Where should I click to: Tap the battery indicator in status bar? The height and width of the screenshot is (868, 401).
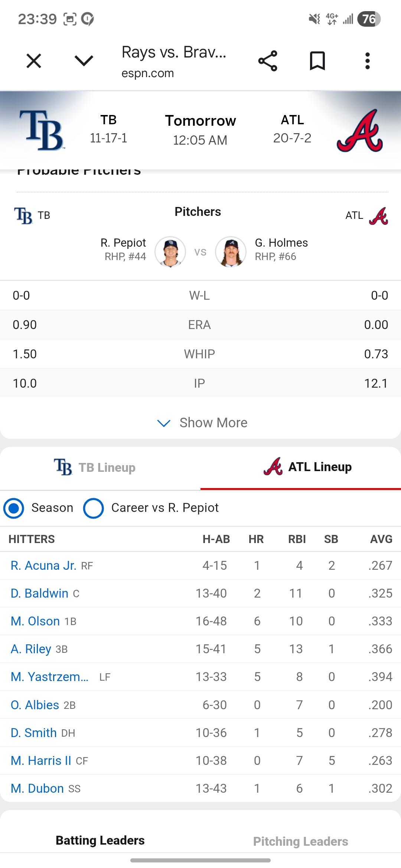point(369,19)
